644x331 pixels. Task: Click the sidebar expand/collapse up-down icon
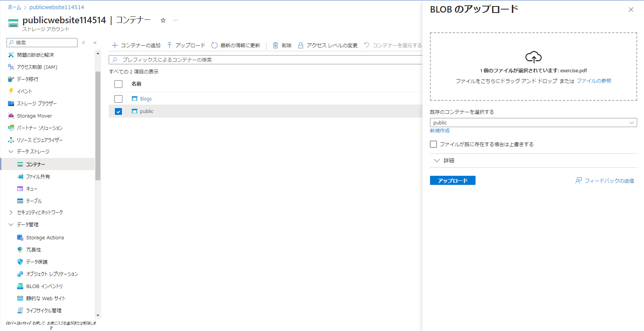tap(84, 43)
